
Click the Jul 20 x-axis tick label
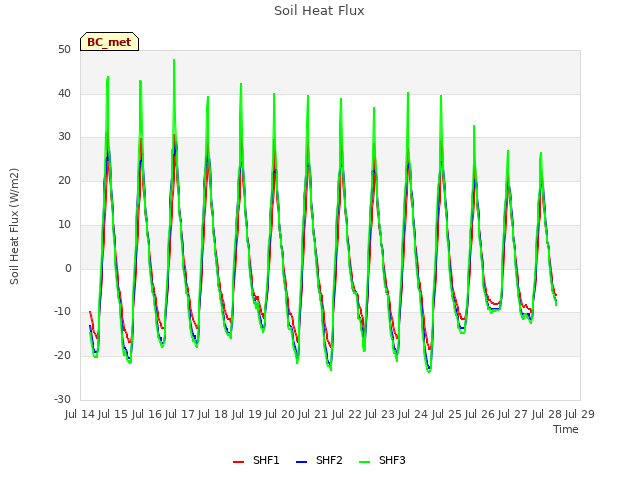coord(280,414)
